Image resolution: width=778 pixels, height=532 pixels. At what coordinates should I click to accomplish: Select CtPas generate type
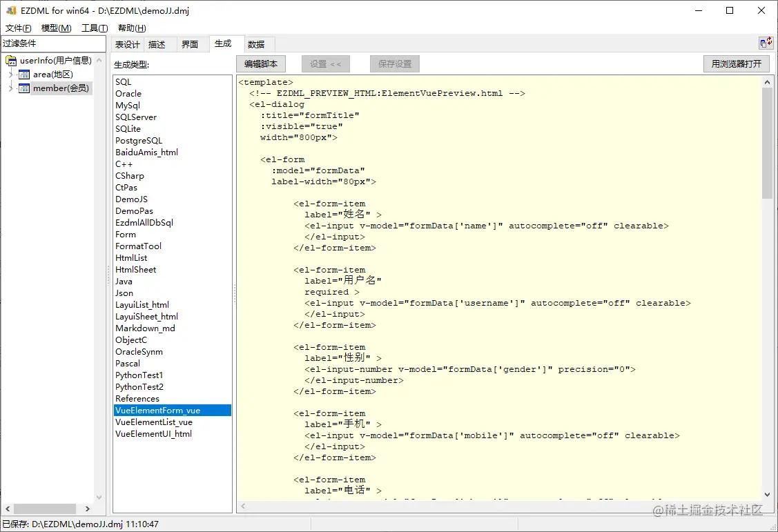pos(172,188)
